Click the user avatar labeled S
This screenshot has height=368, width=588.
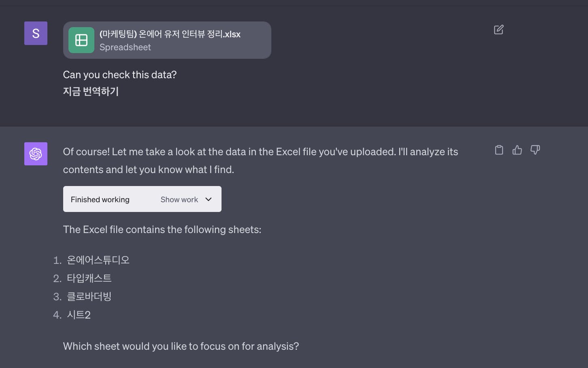click(36, 33)
